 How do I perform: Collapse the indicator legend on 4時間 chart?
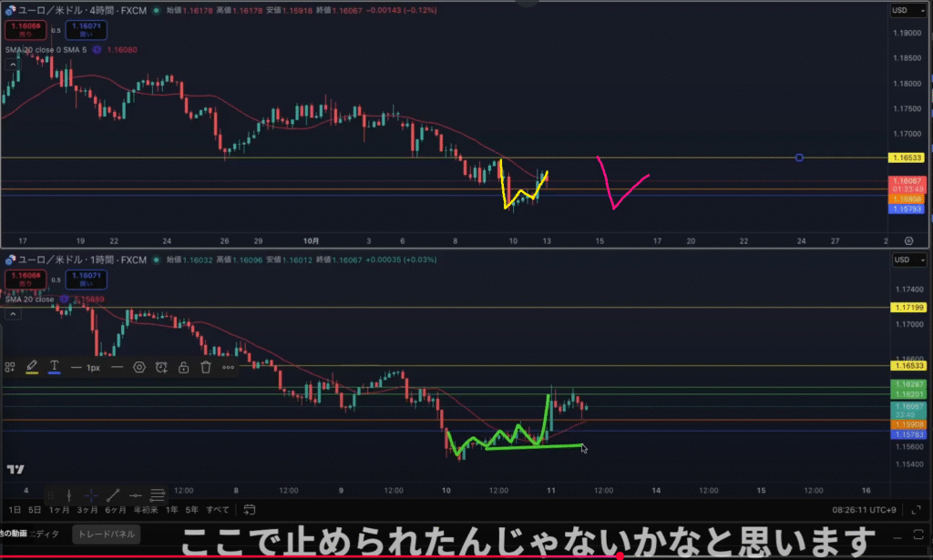coord(13,65)
